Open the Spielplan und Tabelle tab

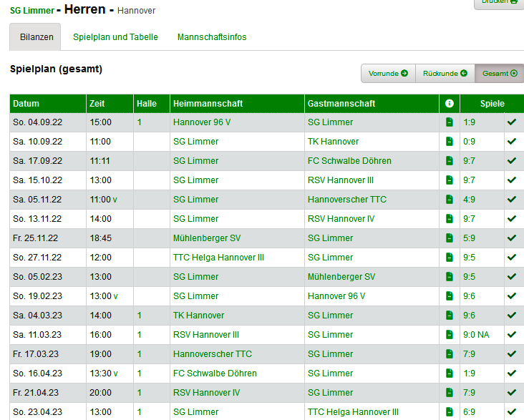[x=115, y=37]
